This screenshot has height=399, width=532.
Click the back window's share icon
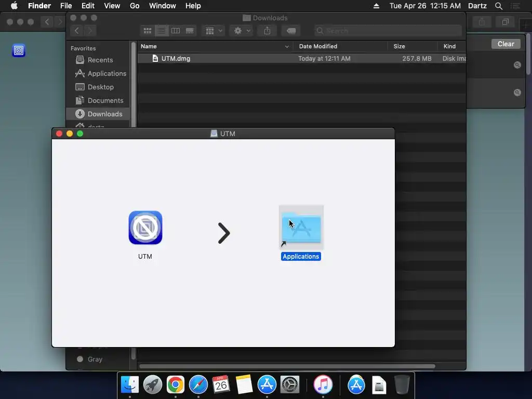pyautogui.click(x=482, y=22)
